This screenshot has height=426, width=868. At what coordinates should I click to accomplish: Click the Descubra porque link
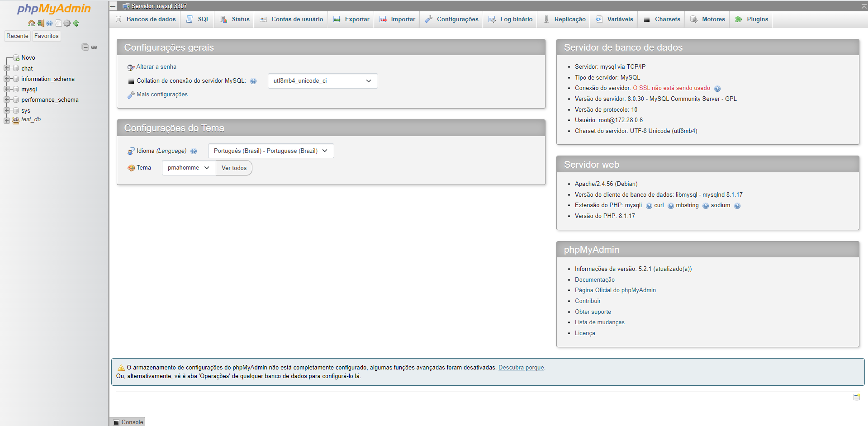[x=521, y=368]
